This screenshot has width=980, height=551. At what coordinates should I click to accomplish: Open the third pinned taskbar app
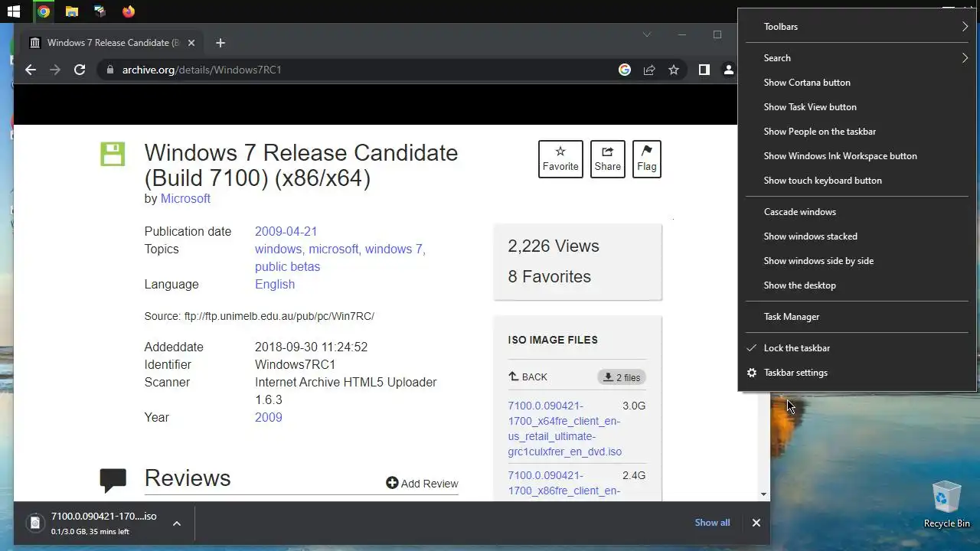click(x=100, y=11)
